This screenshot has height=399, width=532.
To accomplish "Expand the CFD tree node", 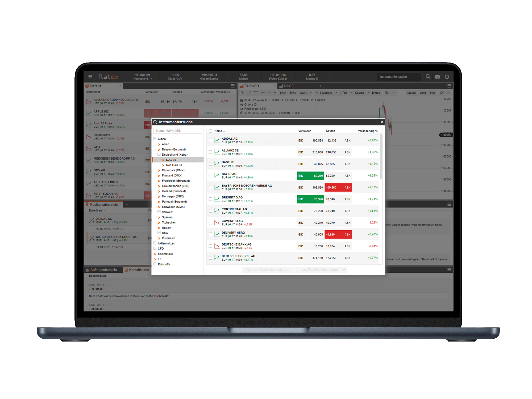I will (155, 248).
